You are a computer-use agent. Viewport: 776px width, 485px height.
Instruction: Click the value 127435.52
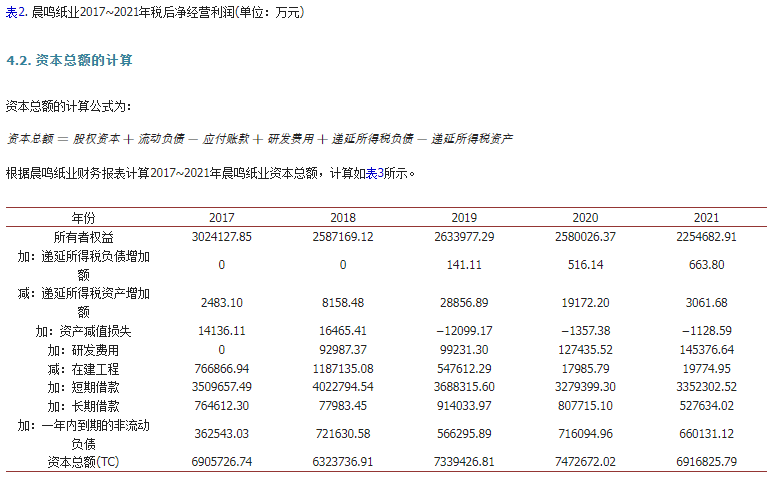click(585, 350)
